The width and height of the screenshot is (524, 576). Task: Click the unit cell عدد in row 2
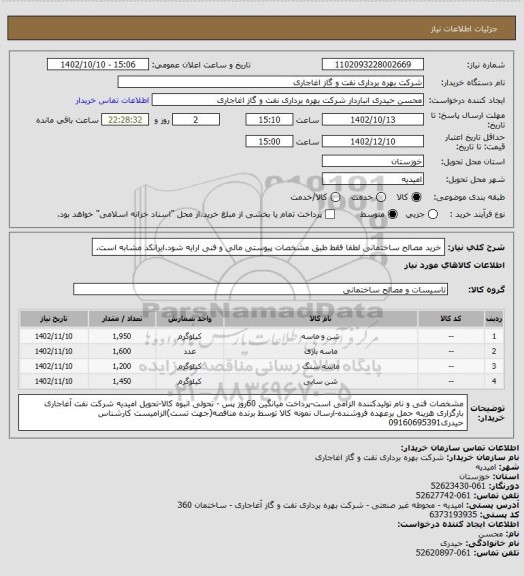pyautogui.click(x=190, y=352)
